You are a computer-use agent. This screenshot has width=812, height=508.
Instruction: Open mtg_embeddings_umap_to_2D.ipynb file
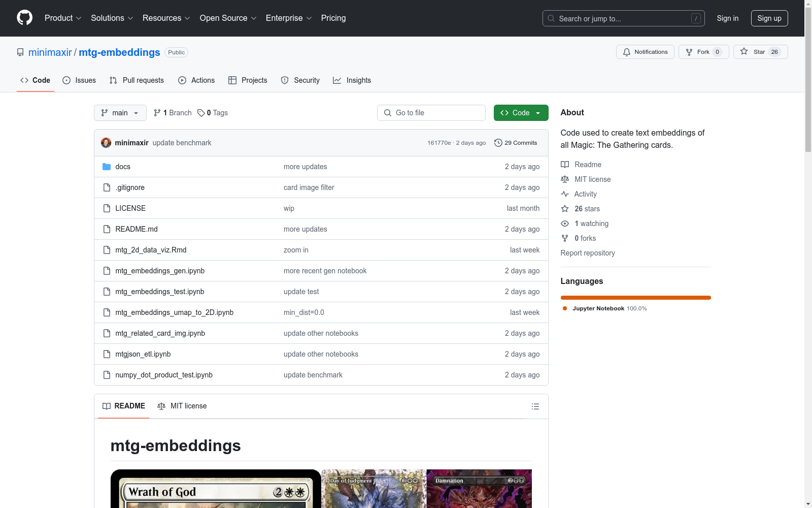(175, 312)
